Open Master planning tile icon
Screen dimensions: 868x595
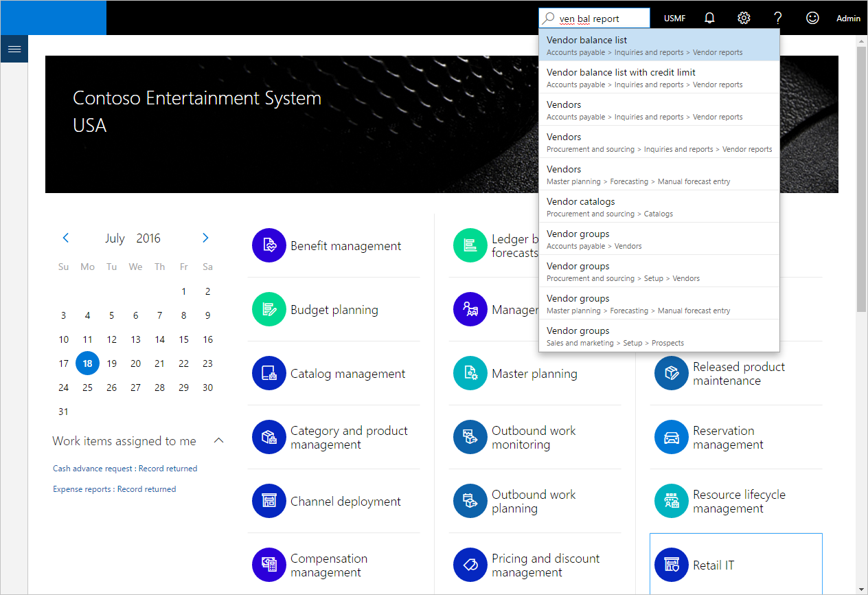470,373
